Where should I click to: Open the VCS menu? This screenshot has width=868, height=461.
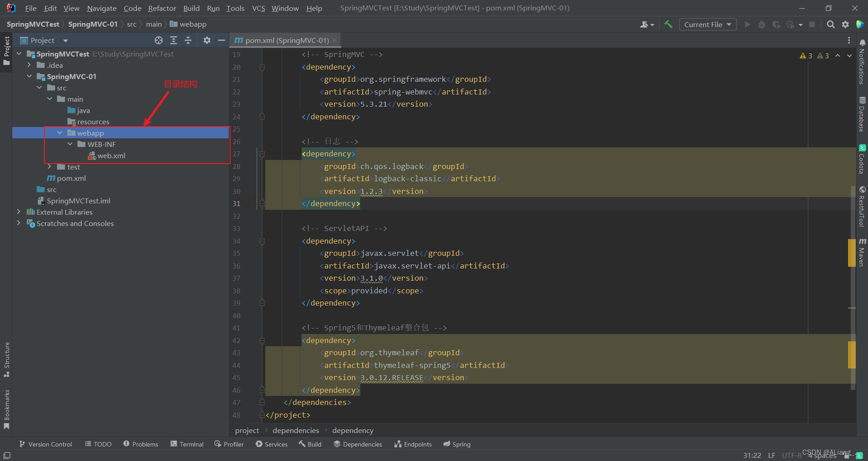point(259,8)
